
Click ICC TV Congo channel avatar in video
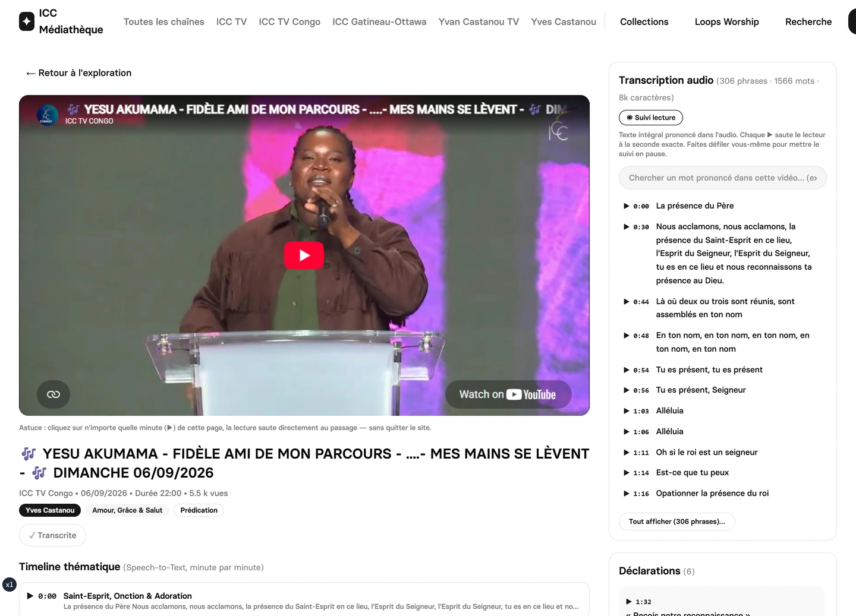pyautogui.click(x=48, y=115)
